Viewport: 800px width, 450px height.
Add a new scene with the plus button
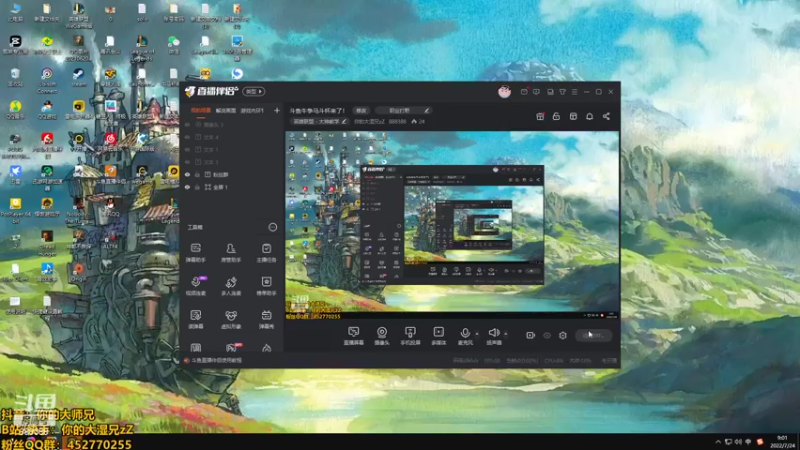(x=277, y=110)
